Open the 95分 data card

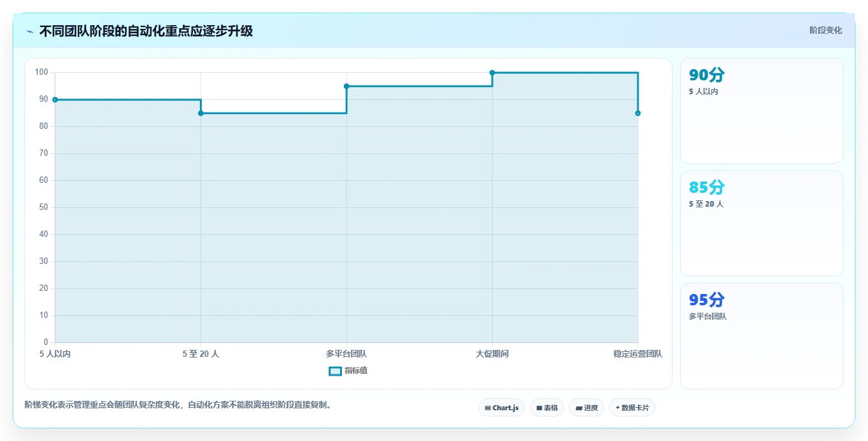[761, 336]
